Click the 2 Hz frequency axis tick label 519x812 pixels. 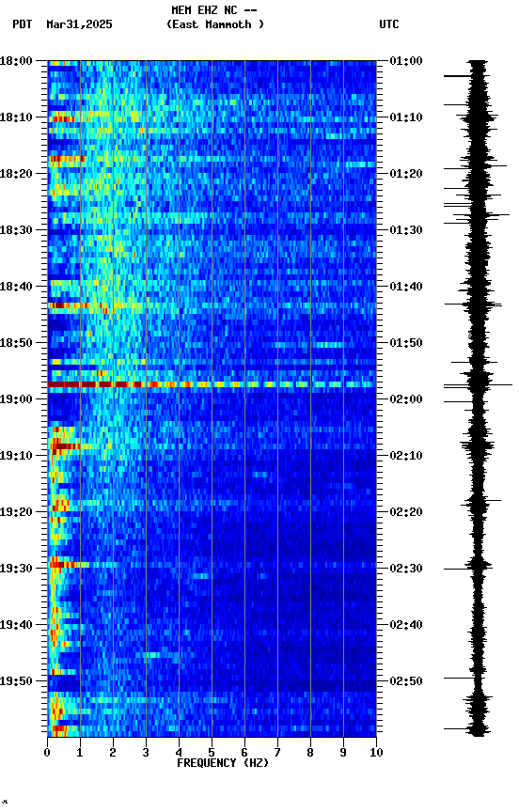(x=113, y=753)
